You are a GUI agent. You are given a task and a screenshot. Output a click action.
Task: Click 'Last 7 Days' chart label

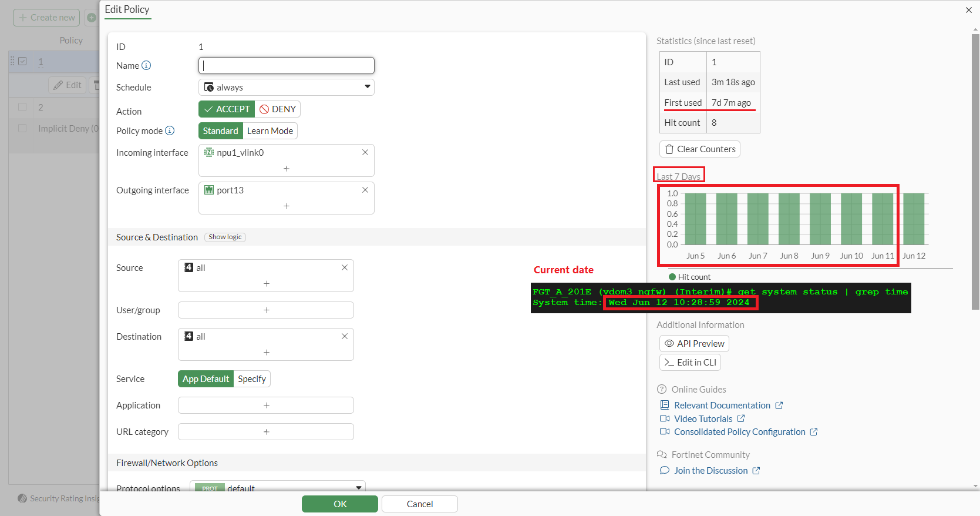pyautogui.click(x=678, y=176)
